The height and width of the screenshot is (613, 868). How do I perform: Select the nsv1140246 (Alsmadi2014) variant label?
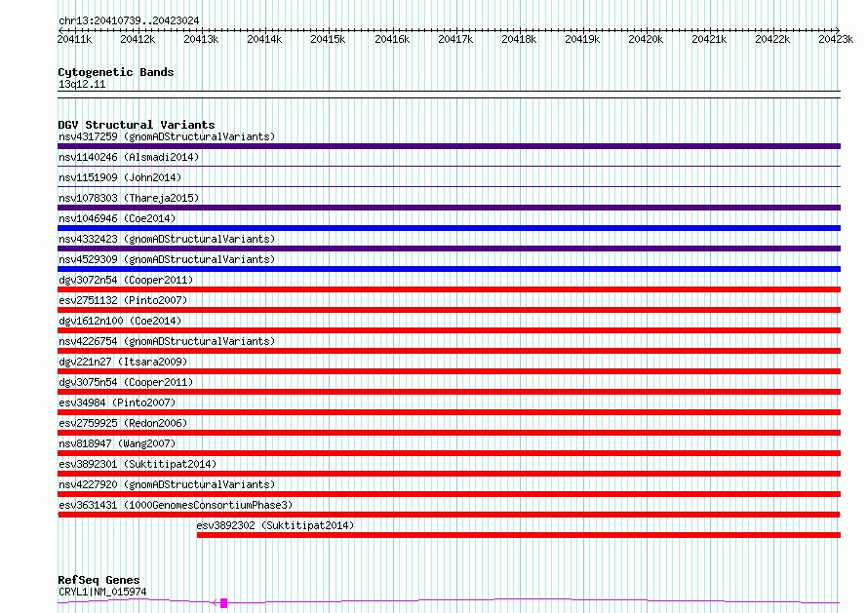(129, 157)
